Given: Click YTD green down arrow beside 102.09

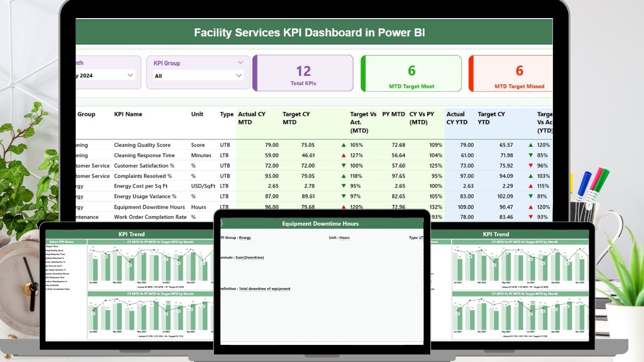Looking at the screenshot, I should click(530, 197).
